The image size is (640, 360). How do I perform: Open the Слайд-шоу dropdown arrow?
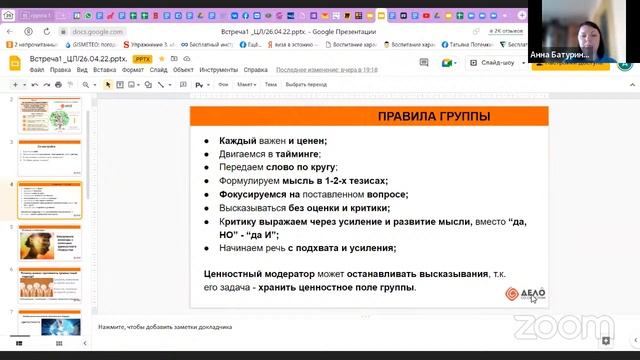click(523, 63)
